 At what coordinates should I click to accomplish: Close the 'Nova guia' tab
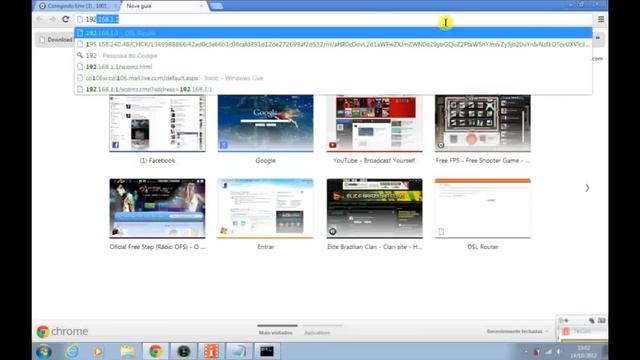point(201,6)
